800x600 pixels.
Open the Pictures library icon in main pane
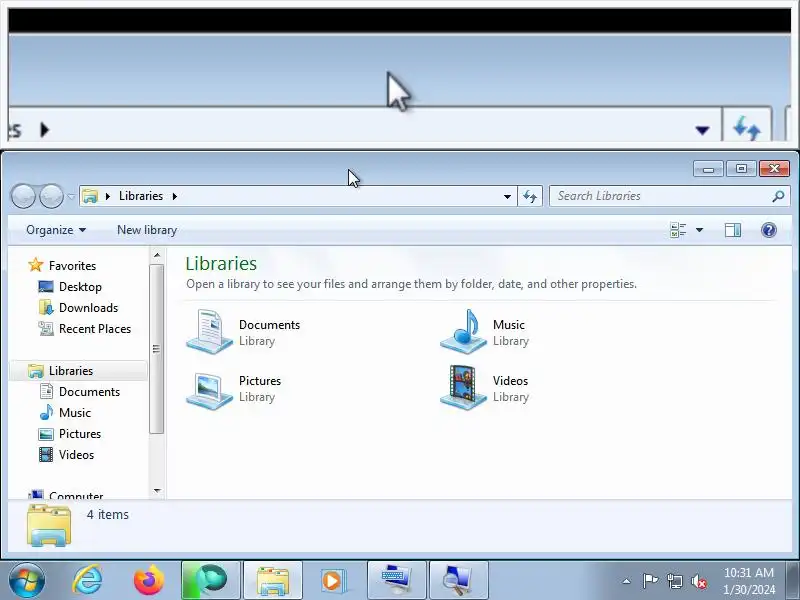click(209, 390)
